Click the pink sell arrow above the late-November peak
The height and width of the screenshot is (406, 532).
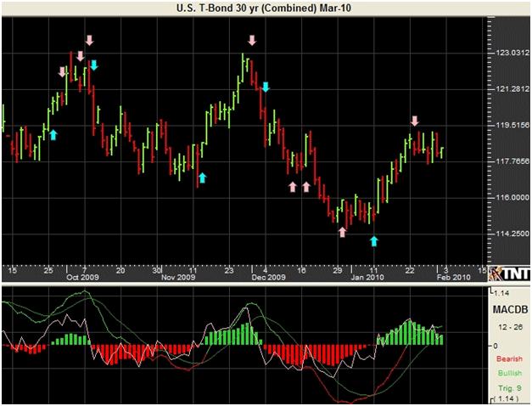tap(252, 40)
